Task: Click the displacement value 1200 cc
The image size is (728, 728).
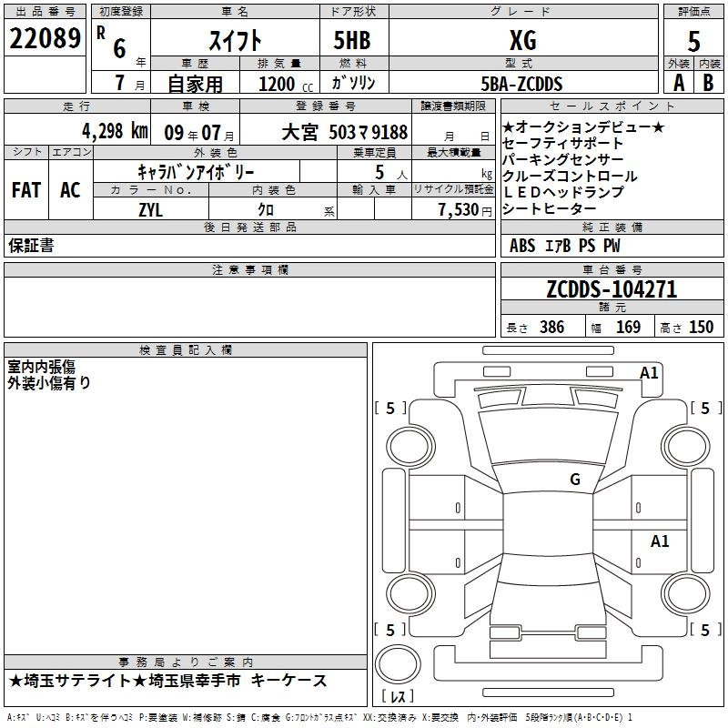Action: tap(286, 84)
